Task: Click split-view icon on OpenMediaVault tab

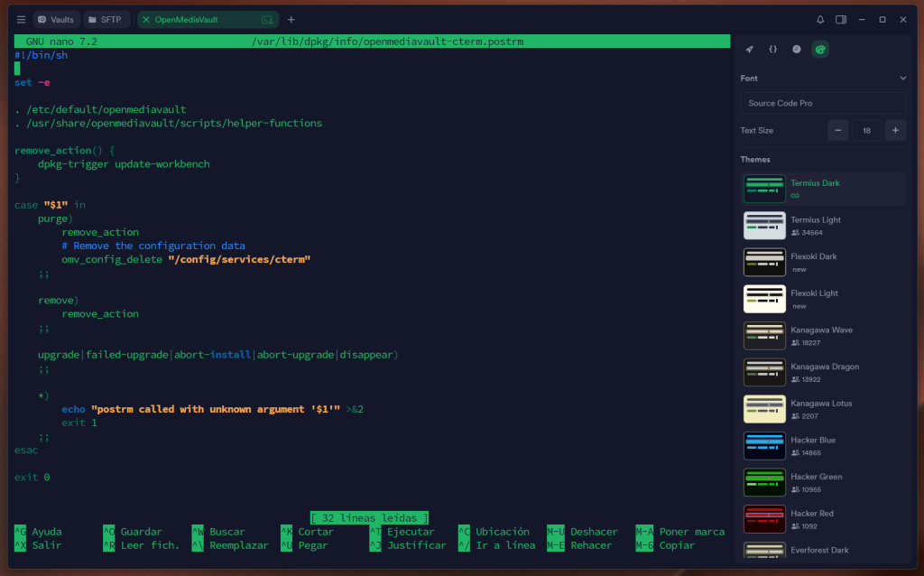Action: [267, 19]
